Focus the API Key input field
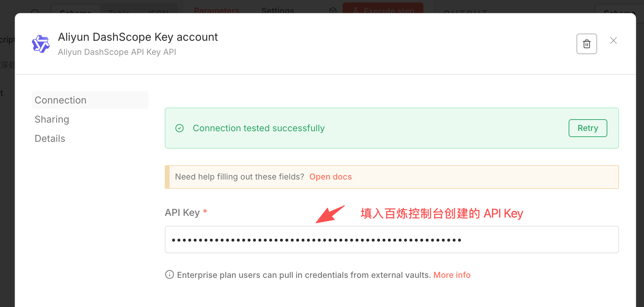The height and width of the screenshot is (307, 644). (392, 240)
